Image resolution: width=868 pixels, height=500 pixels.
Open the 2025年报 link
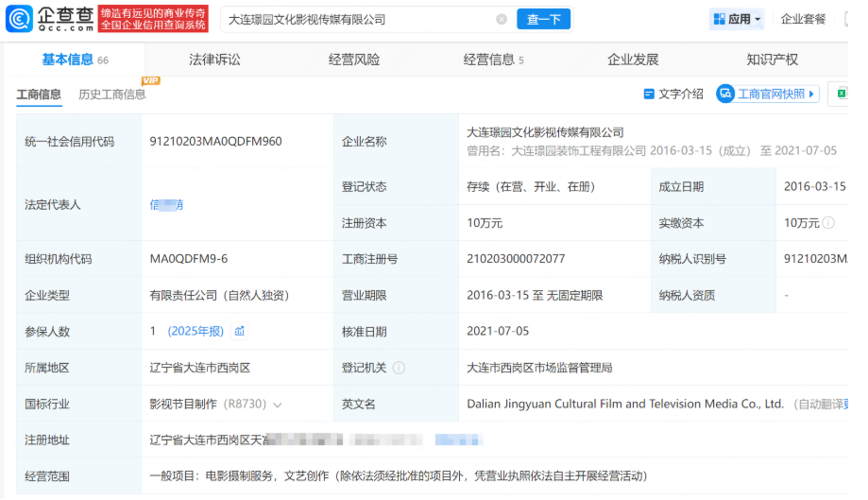pos(196,331)
